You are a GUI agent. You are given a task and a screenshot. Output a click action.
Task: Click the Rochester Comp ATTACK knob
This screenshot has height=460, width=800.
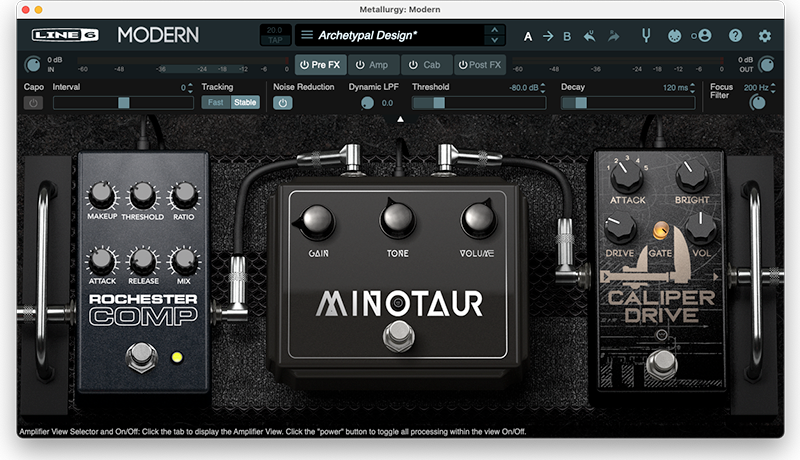point(102,261)
